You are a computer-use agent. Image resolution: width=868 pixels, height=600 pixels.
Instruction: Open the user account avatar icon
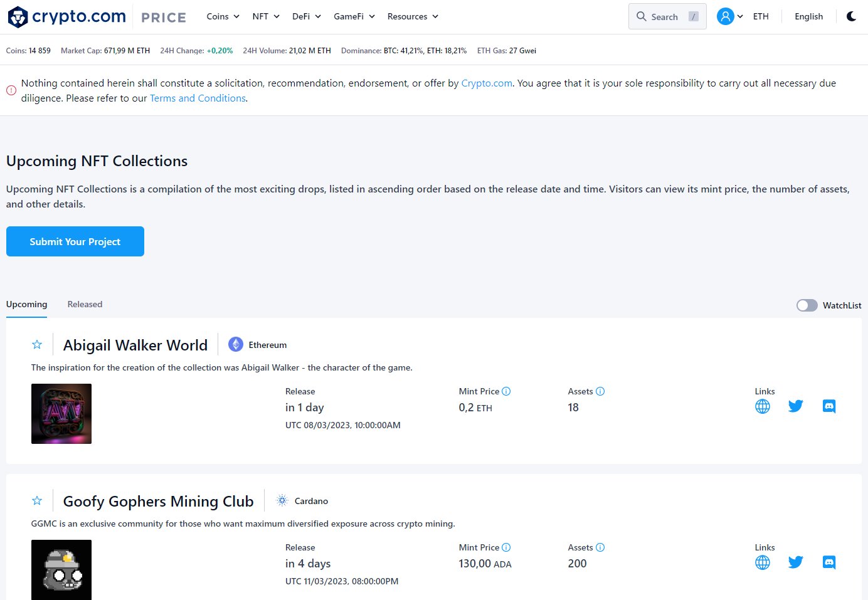click(725, 16)
